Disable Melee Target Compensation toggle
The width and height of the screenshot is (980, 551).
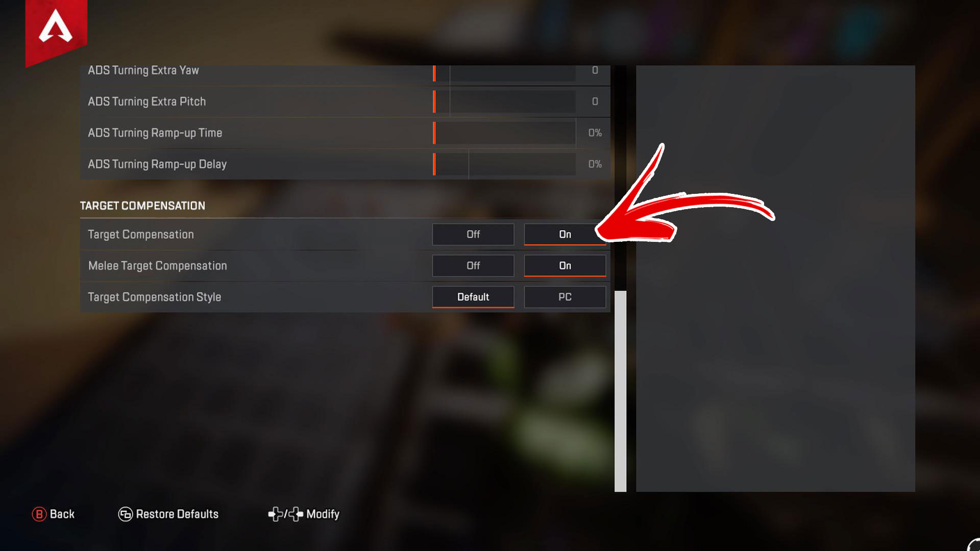[x=473, y=265]
